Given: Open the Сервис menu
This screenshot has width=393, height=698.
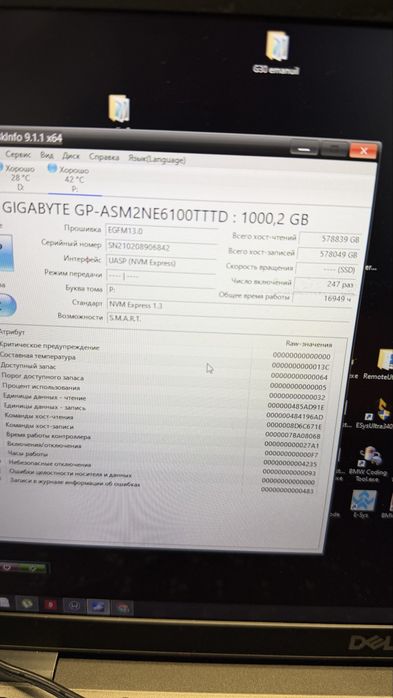Looking at the screenshot, I should click(x=18, y=155).
